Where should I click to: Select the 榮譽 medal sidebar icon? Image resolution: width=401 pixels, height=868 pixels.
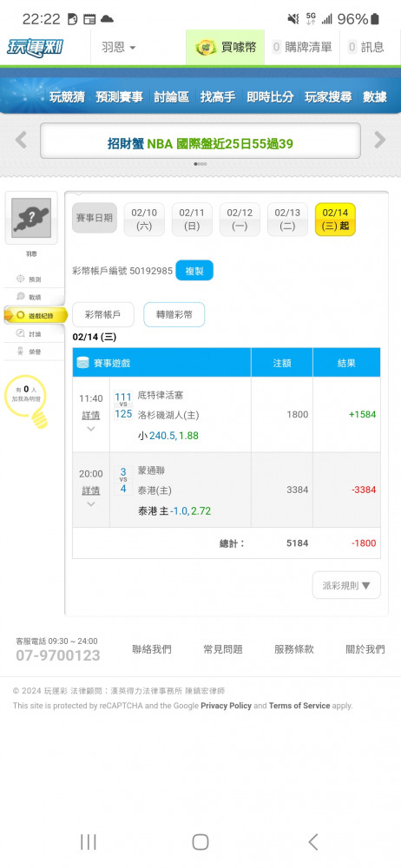point(21,351)
